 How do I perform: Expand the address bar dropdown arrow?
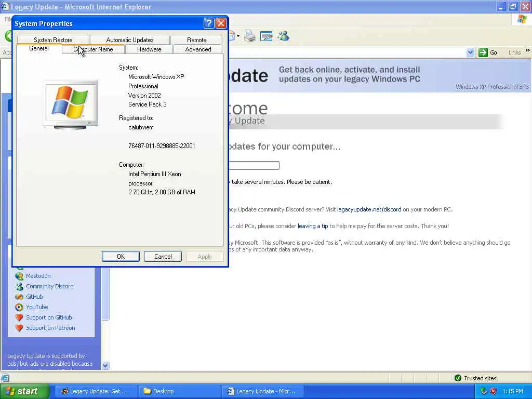pos(470,52)
